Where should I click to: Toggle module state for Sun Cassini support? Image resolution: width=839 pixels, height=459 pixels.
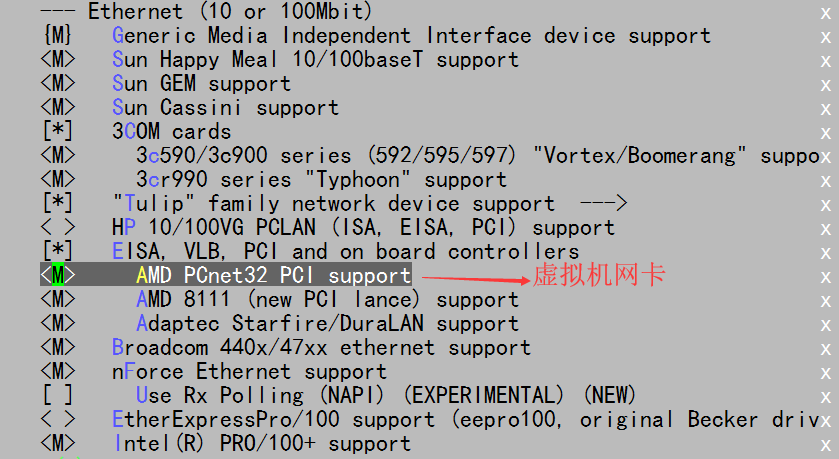click(x=58, y=108)
